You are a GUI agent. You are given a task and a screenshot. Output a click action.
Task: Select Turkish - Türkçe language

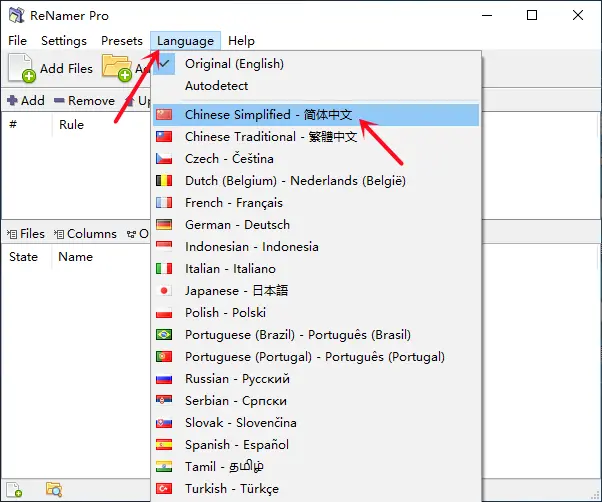316,489
